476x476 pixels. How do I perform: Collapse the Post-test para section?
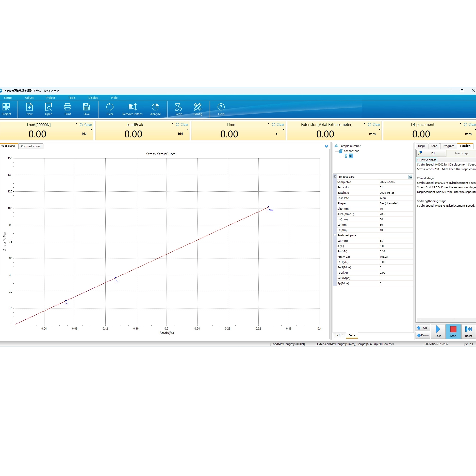pos(335,235)
